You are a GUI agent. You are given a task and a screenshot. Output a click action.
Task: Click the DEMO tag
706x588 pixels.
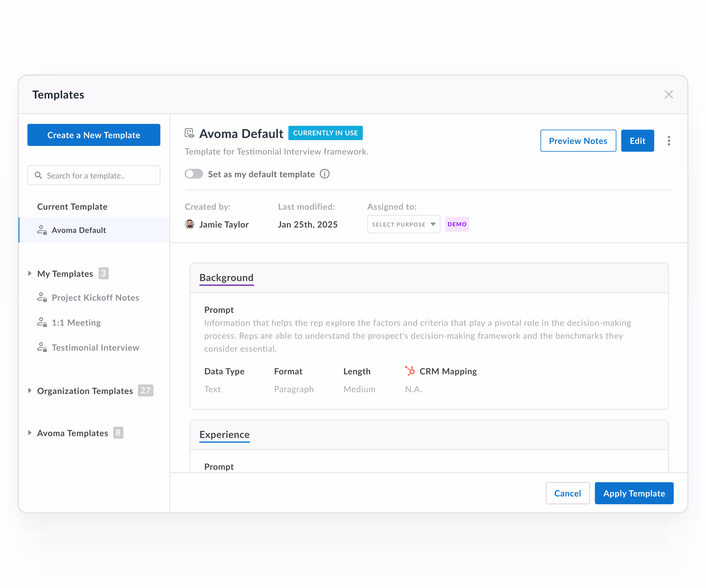pyautogui.click(x=457, y=224)
